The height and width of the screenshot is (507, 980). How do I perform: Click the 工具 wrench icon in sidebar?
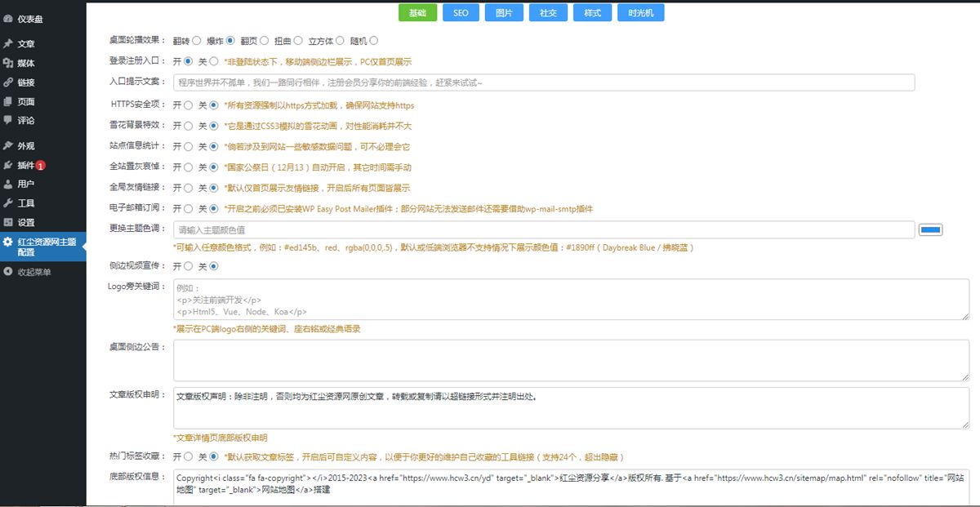coord(8,203)
